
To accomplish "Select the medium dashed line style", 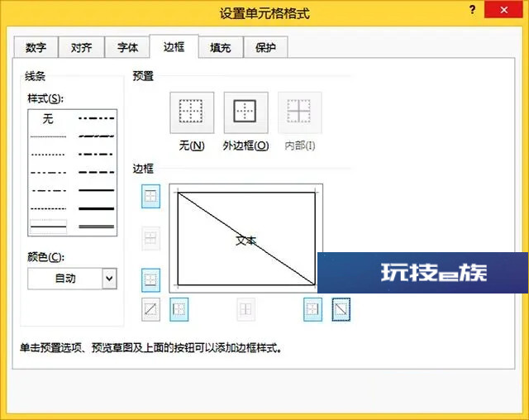I will (x=97, y=173).
